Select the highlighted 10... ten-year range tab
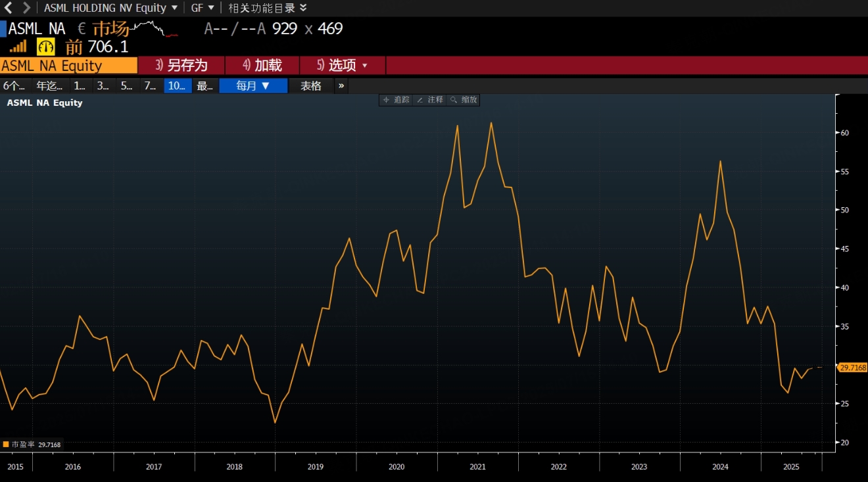The image size is (868, 482). (x=178, y=85)
